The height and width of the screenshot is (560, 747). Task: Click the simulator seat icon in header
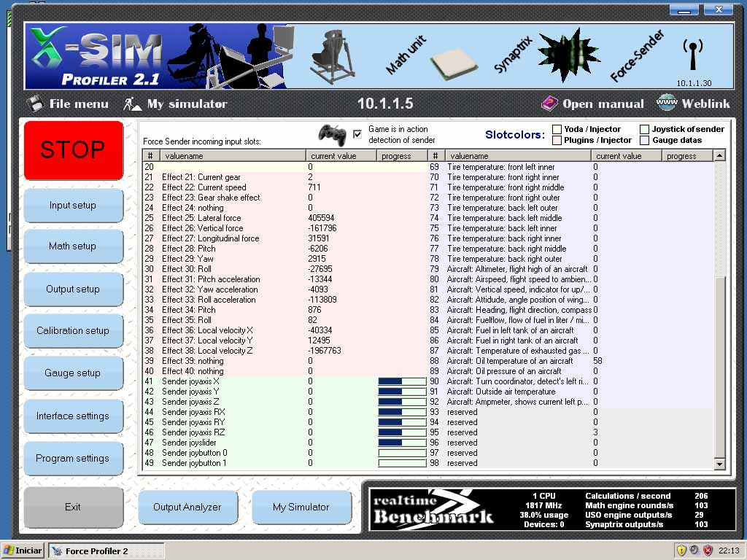click(332, 57)
